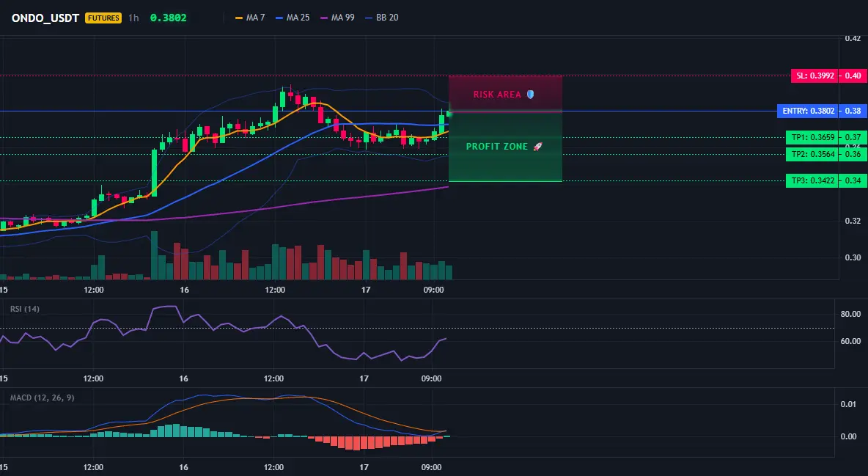
Task: Click the 17 date label under the RSI panel
Action: [x=364, y=378]
